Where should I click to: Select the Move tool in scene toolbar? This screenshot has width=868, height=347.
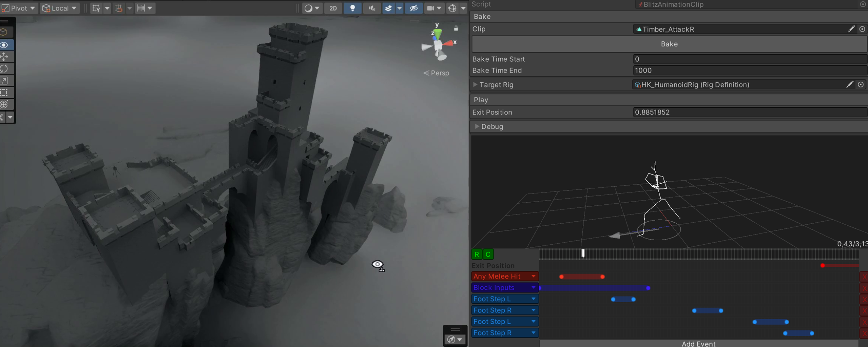(x=5, y=57)
